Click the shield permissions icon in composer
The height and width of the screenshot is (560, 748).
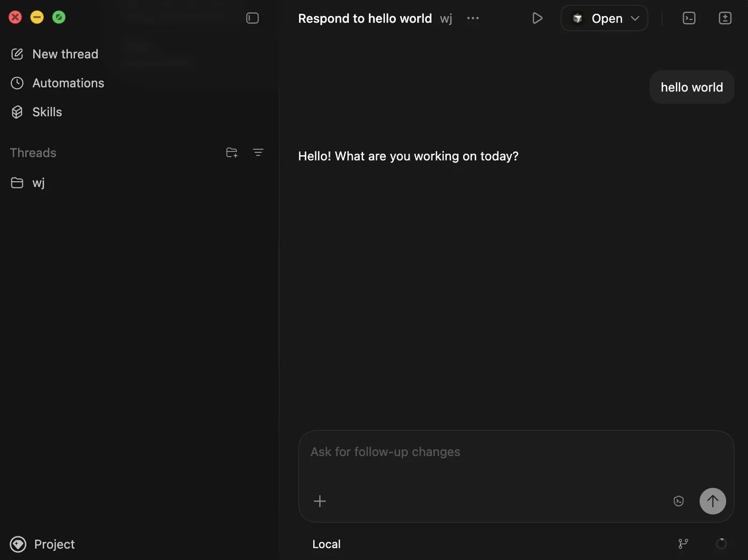click(x=679, y=501)
